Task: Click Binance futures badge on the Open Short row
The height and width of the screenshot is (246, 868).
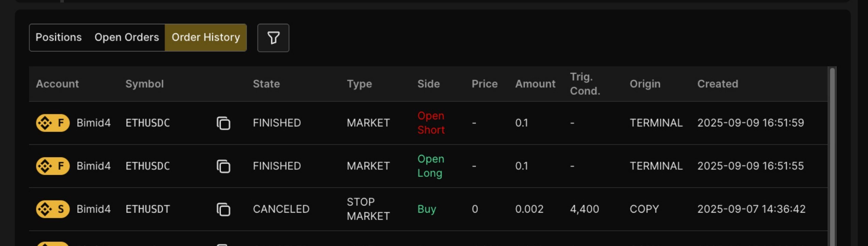Action: point(53,123)
